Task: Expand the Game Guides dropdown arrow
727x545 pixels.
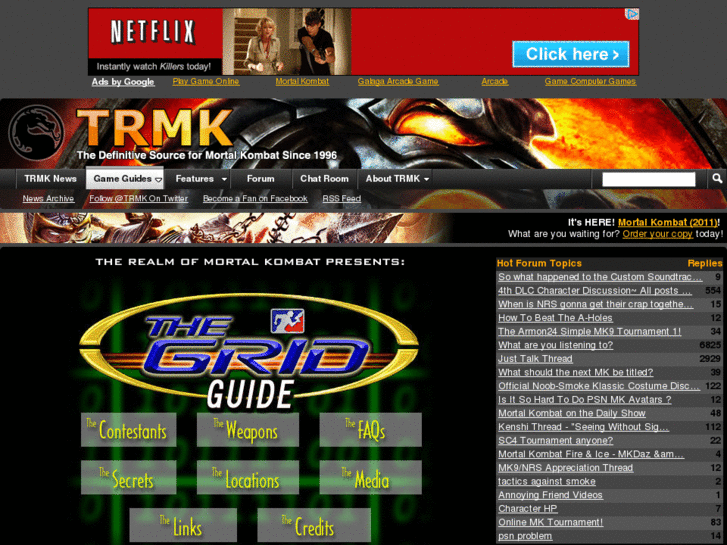Action: [x=159, y=180]
